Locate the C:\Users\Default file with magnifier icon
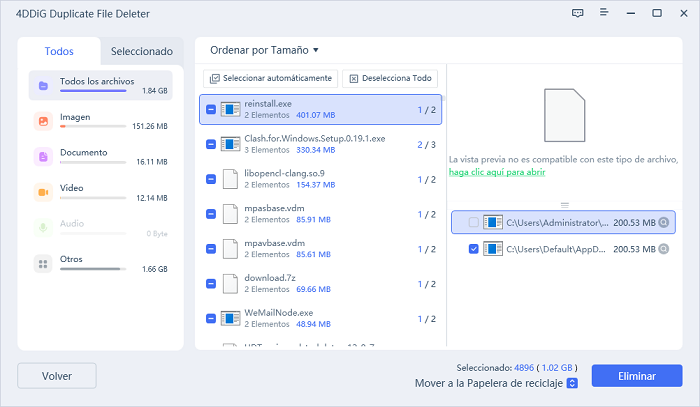 coord(664,249)
